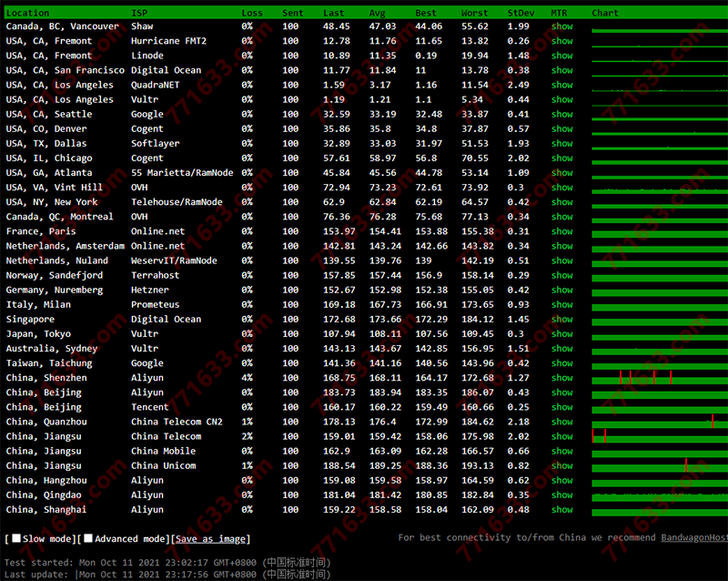Open MTR show link for San Francisco

click(x=561, y=70)
